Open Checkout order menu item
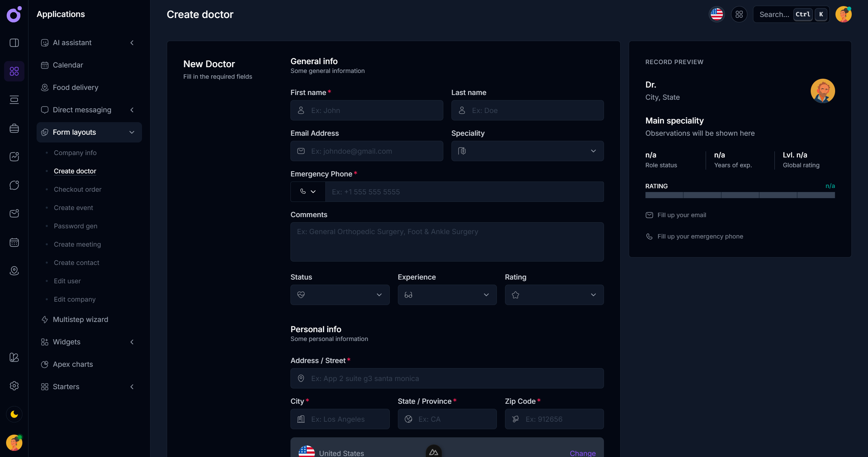The image size is (868, 457). [78, 189]
